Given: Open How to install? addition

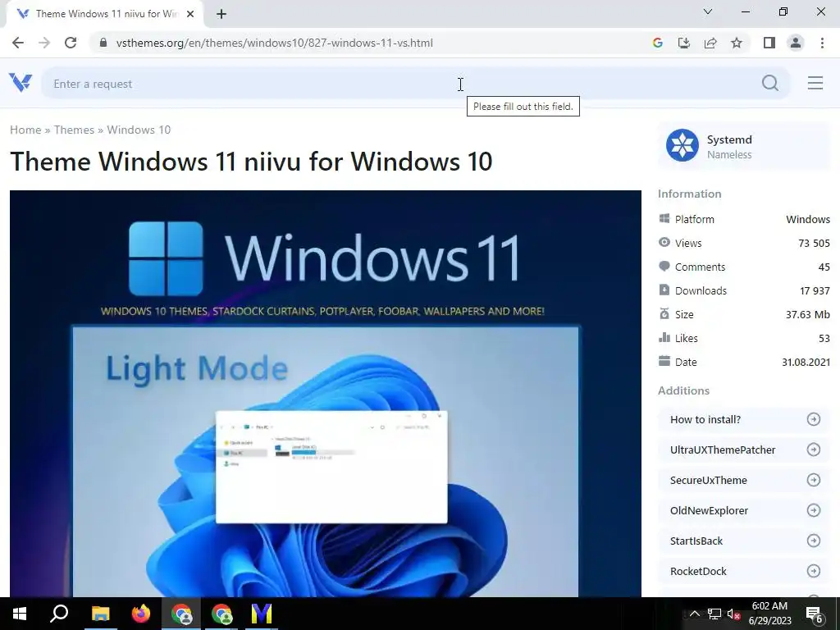Looking at the screenshot, I should point(745,419).
